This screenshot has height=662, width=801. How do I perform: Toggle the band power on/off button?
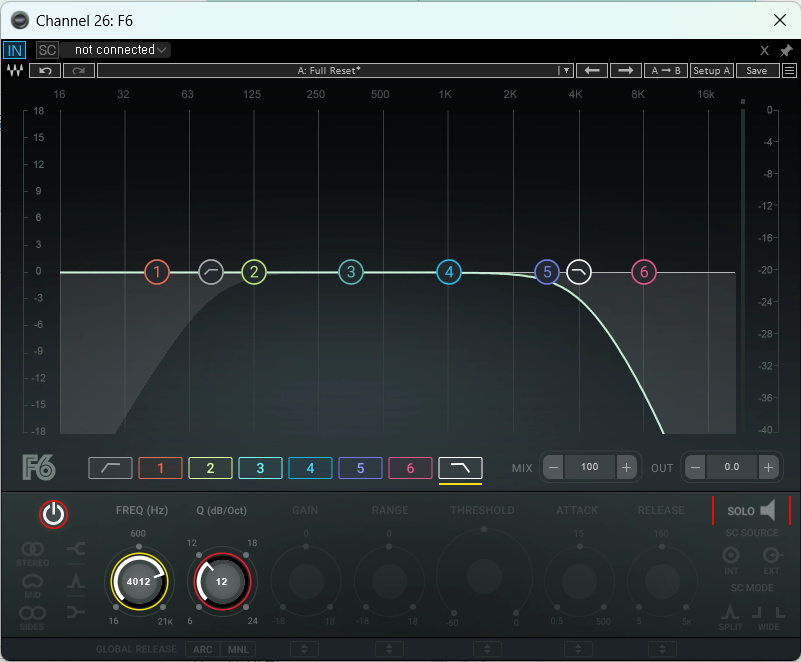tap(53, 514)
